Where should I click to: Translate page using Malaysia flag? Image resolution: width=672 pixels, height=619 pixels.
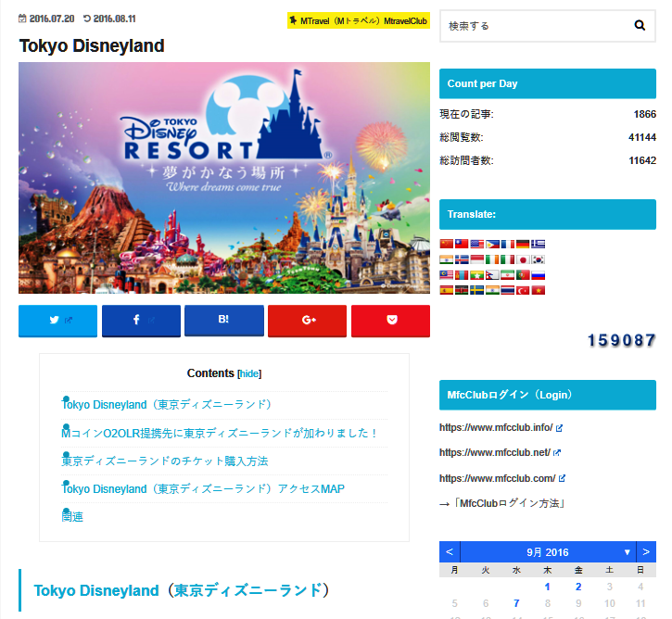coord(447,275)
